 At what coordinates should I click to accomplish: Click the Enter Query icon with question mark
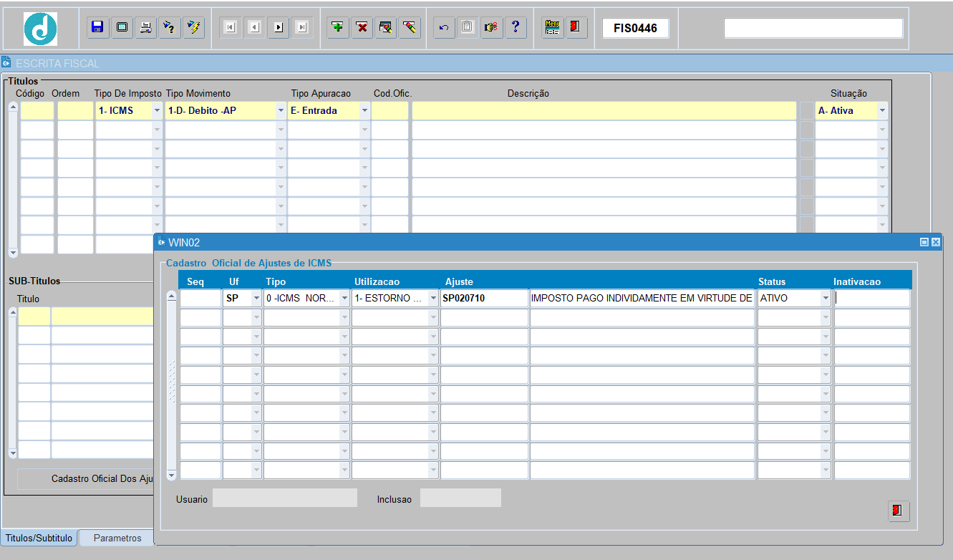169,28
